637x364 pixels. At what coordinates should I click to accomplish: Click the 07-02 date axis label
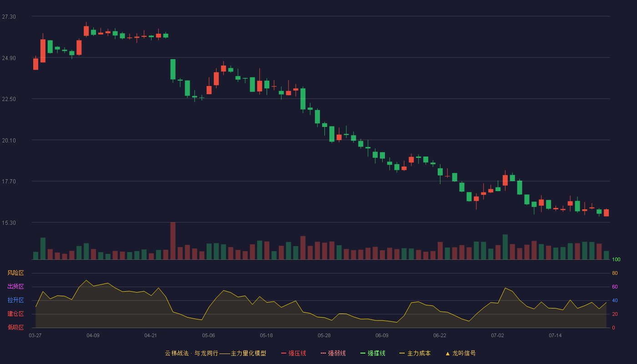497,335
